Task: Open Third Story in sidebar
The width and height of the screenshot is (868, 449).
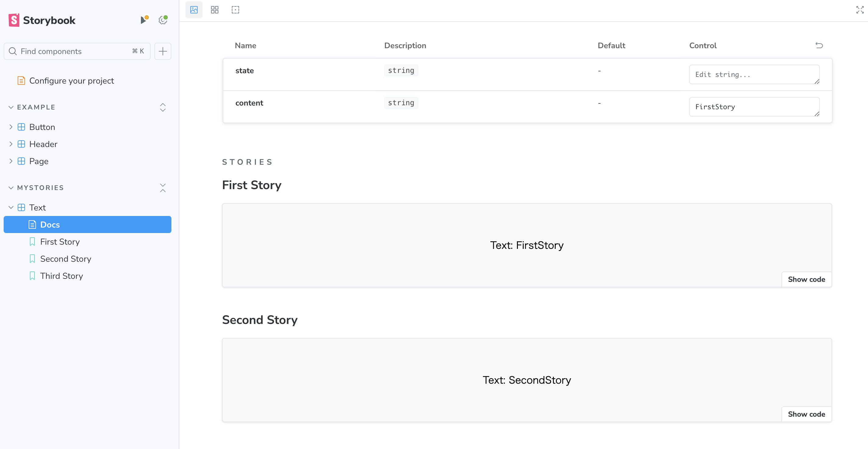Action: click(x=62, y=276)
